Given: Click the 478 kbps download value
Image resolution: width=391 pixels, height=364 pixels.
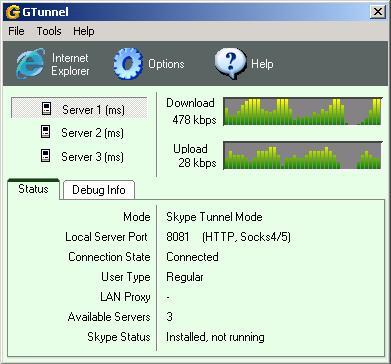Looking at the screenshot, I should pos(194,120).
